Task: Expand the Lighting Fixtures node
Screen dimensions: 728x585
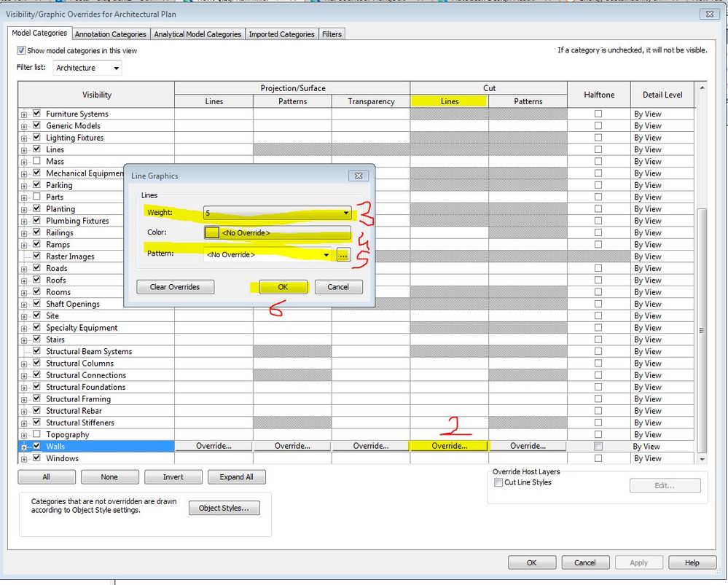Action: tap(24, 138)
